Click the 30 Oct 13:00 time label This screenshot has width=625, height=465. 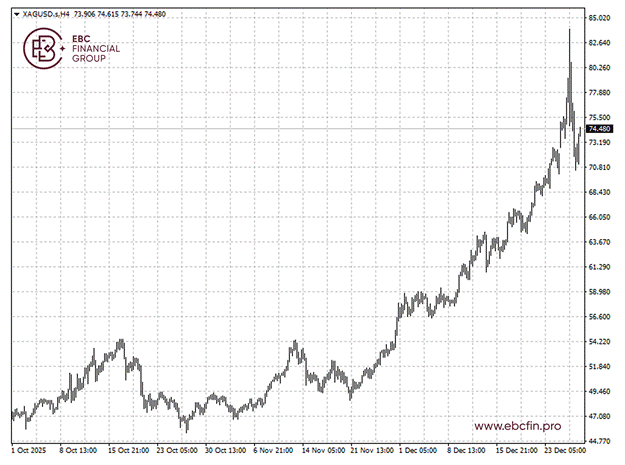[x=225, y=451]
